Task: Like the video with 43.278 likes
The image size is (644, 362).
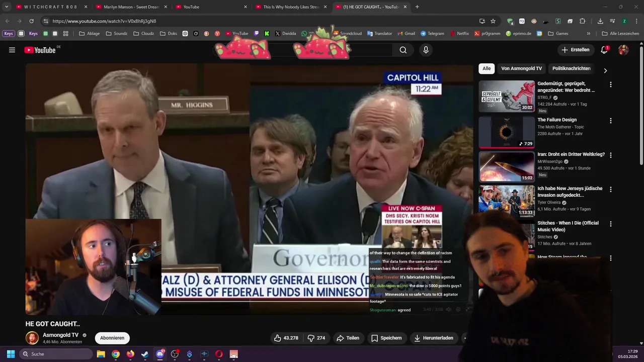Action: (286, 338)
